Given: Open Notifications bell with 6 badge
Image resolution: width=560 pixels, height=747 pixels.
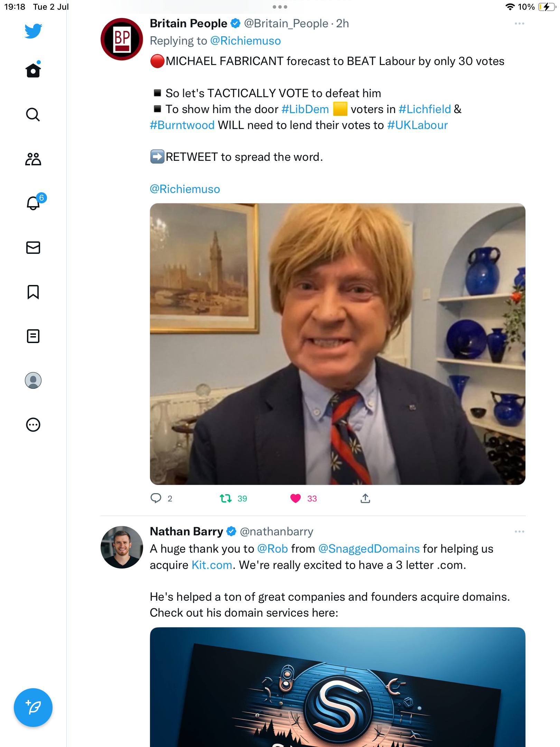Looking at the screenshot, I should click(x=33, y=203).
